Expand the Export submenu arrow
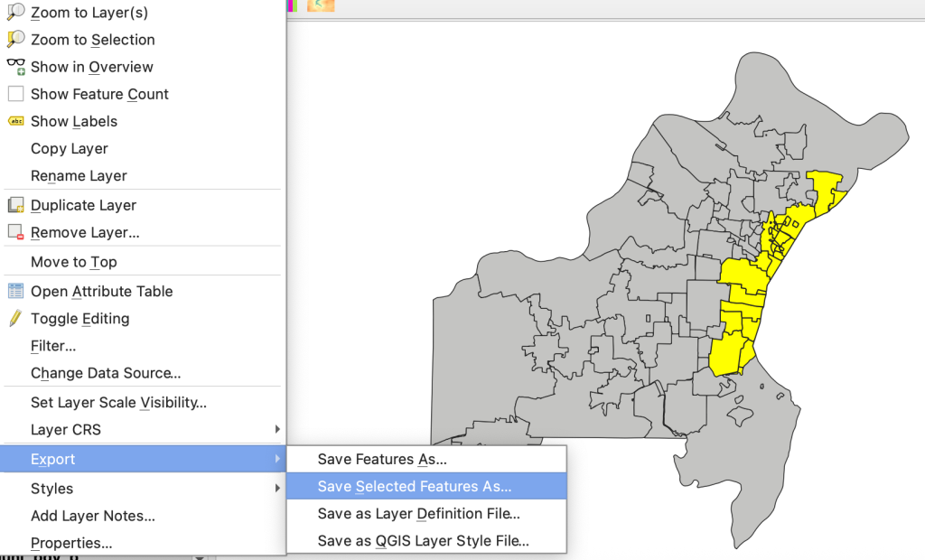 click(x=277, y=459)
